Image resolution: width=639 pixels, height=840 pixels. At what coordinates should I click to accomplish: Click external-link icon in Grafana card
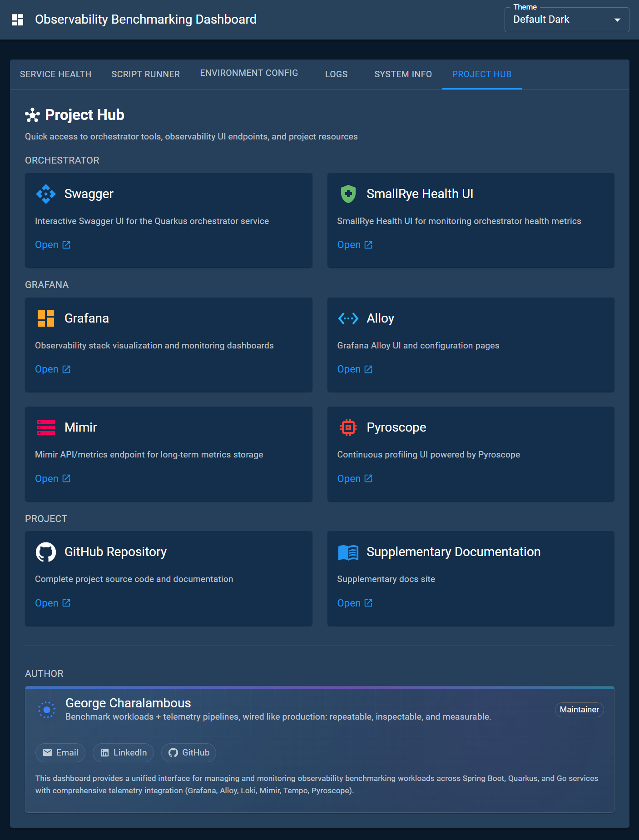[66, 369]
